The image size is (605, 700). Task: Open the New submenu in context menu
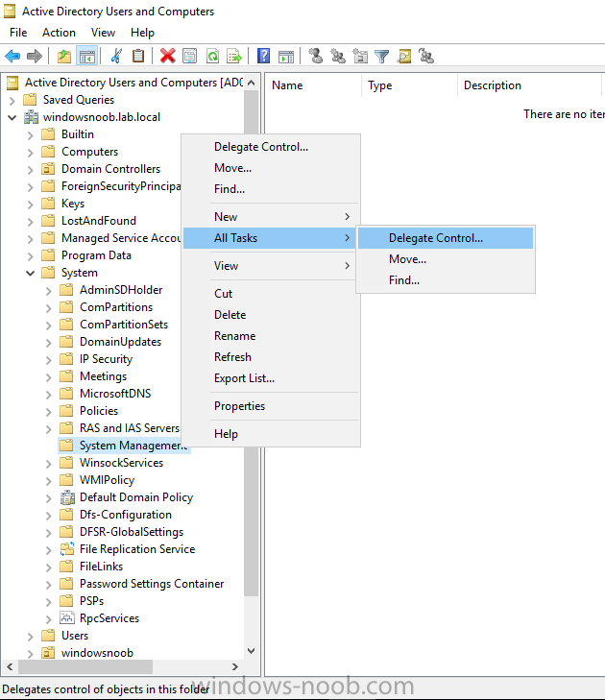[x=271, y=216]
